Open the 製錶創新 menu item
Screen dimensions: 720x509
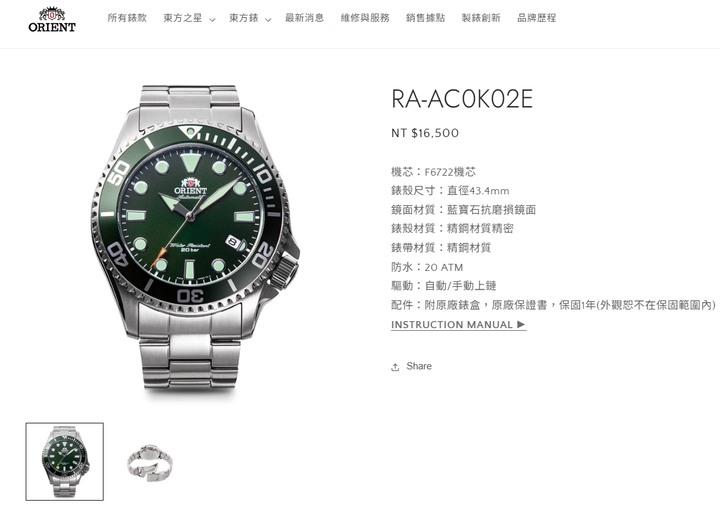tap(481, 18)
